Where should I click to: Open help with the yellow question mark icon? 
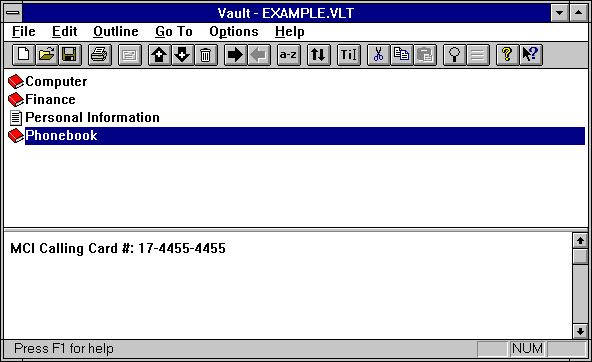point(507,55)
